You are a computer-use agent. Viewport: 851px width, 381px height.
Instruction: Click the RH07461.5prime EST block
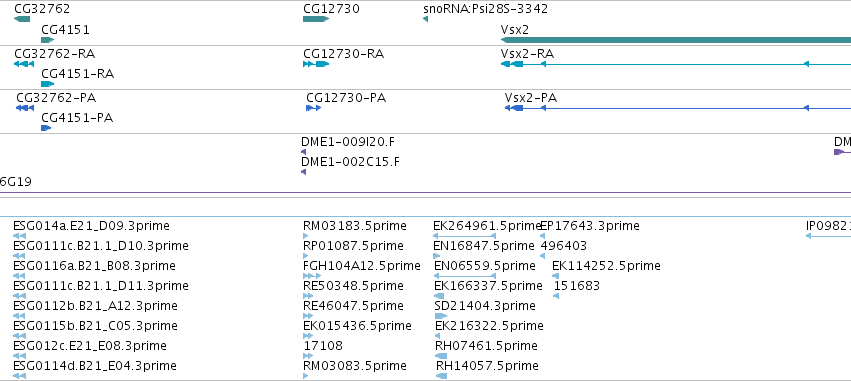click(441, 356)
